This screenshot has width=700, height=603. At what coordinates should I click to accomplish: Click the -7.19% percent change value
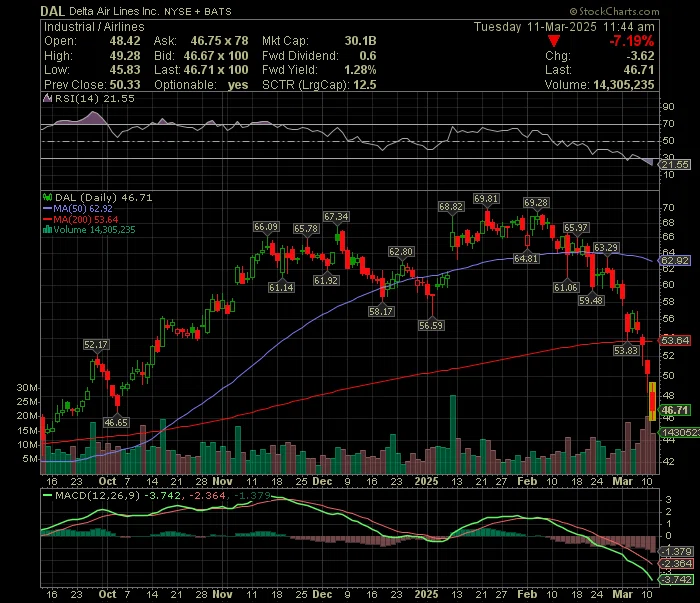(x=632, y=41)
